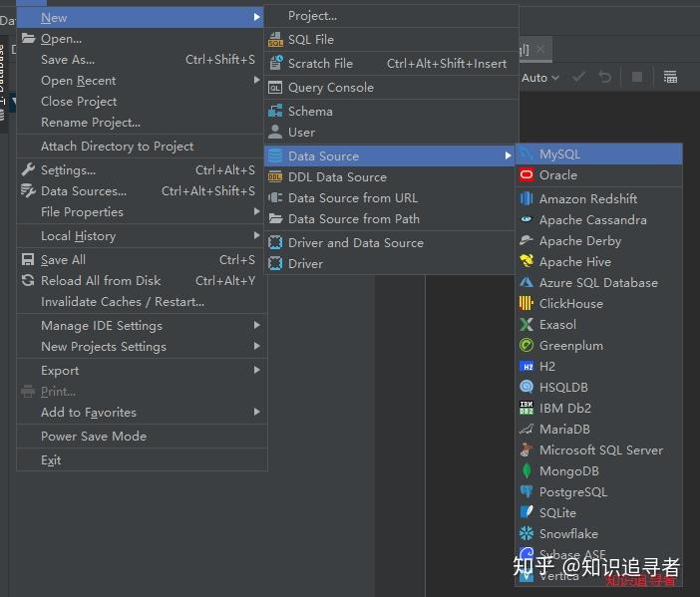Click the Query Console icon
This screenshot has width=700, height=597.
(x=275, y=88)
